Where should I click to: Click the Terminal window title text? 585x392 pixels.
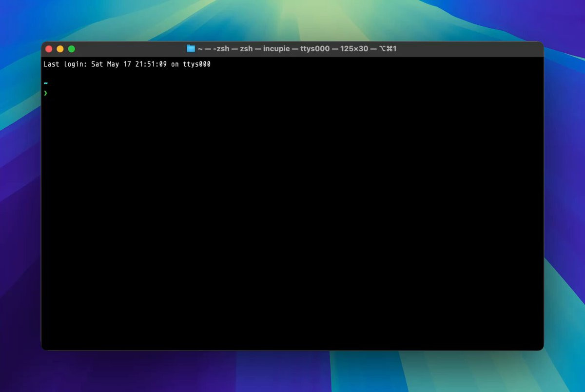[297, 49]
